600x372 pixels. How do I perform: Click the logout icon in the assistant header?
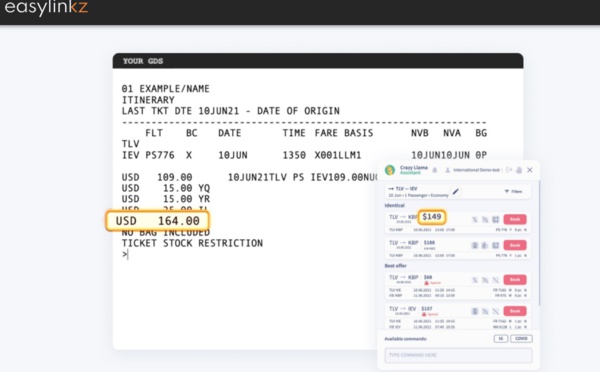509,170
